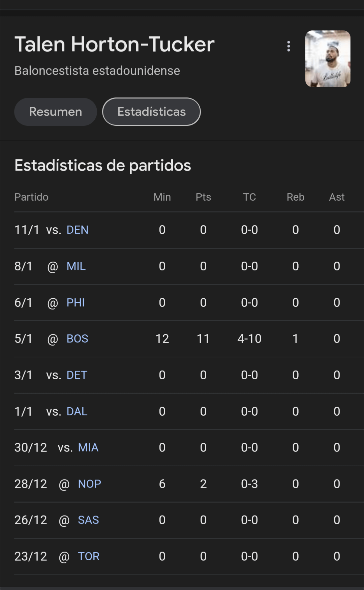
Task: Open the DET team link
Action: [77, 375]
